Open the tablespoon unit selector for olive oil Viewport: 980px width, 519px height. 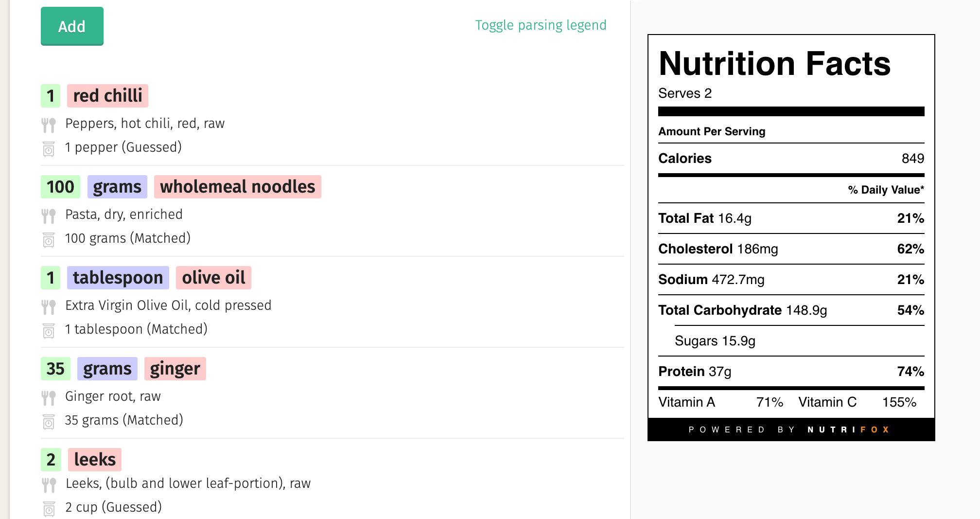point(118,277)
